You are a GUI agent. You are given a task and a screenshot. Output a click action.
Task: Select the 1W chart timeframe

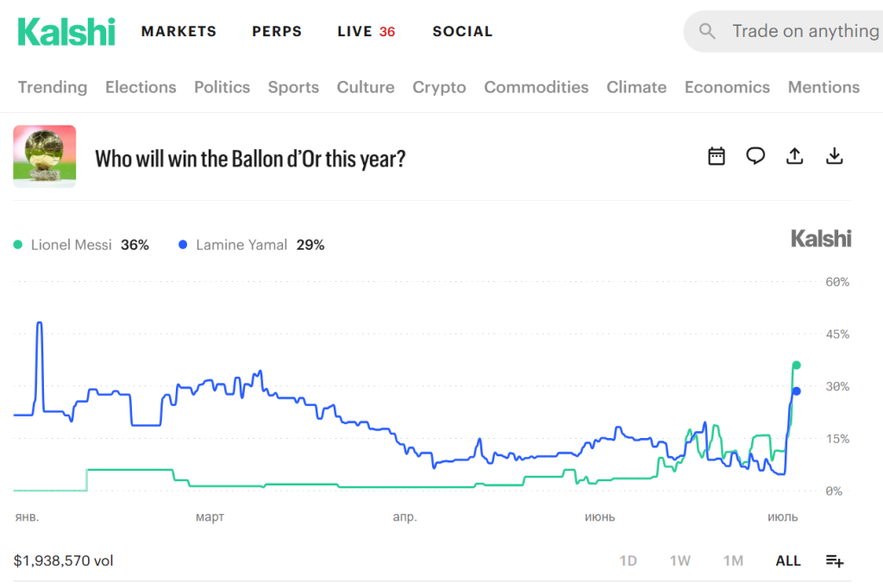coord(679,561)
